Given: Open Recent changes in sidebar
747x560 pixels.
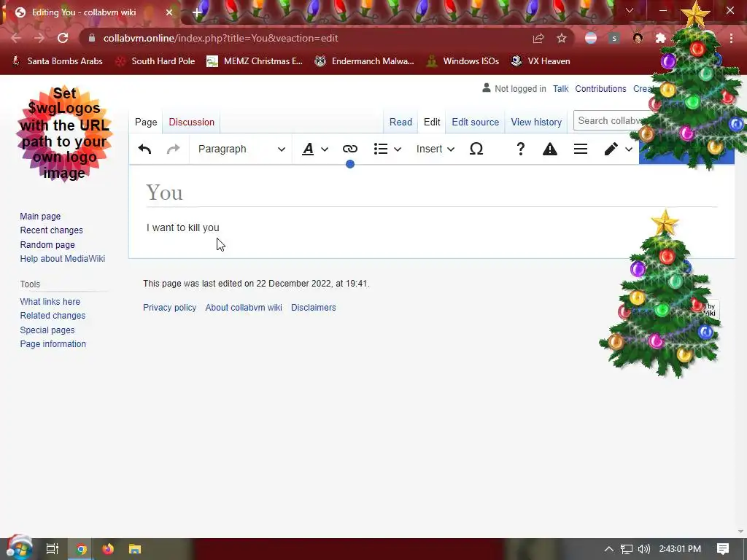Looking at the screenshot, I should click(x=52, y=230).
